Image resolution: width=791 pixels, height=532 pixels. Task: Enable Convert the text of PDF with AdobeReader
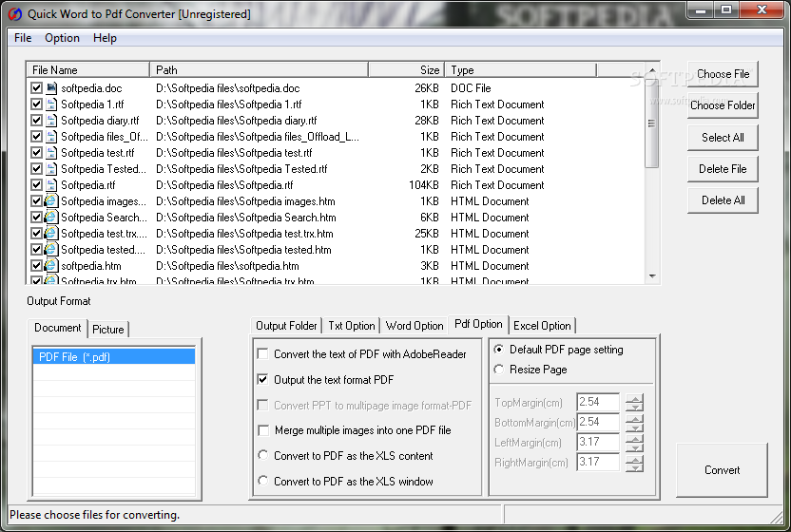pyautogui.click(x=262, y=354)
